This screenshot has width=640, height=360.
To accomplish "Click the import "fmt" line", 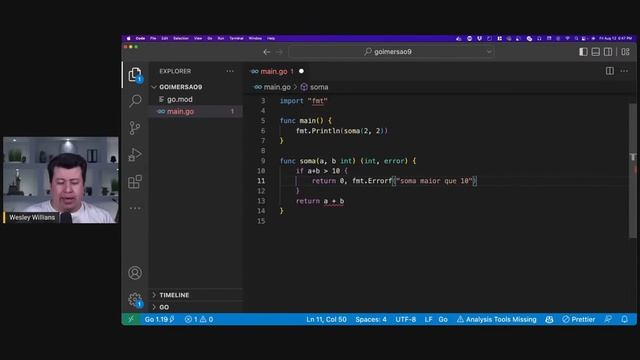I will (303, 101).
